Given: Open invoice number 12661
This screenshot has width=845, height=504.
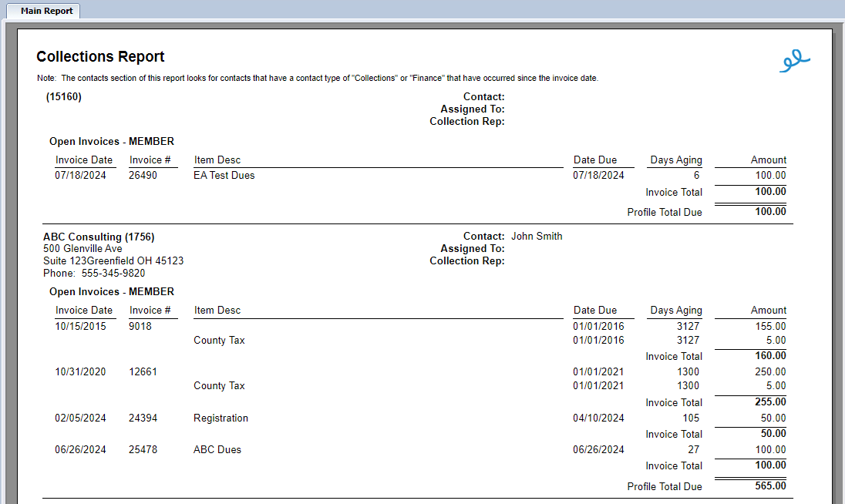Looking at the screenshot, I should (143, 371).
